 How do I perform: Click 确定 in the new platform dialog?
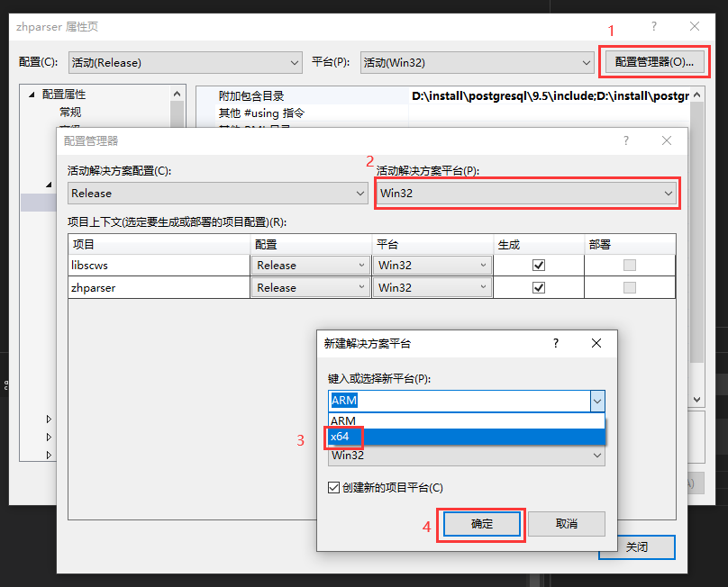[481, 524]
